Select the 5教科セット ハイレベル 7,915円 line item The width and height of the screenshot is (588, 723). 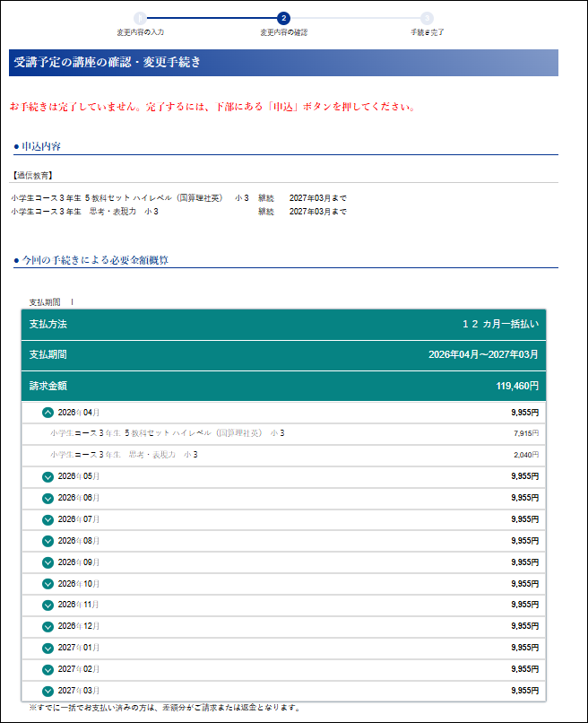[283, 433]
